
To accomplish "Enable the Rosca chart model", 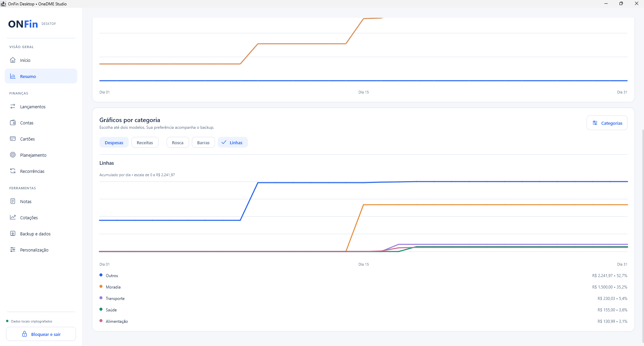I will (178, 143).
